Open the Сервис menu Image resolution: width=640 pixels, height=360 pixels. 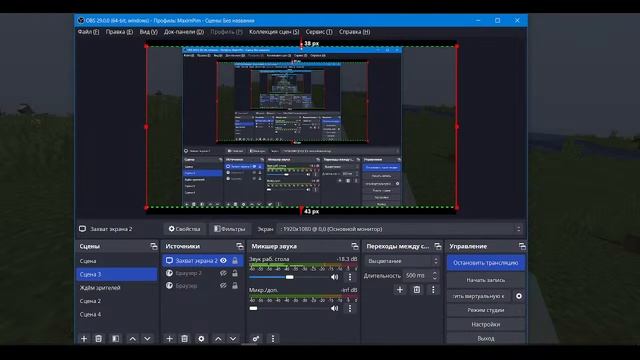319,32
